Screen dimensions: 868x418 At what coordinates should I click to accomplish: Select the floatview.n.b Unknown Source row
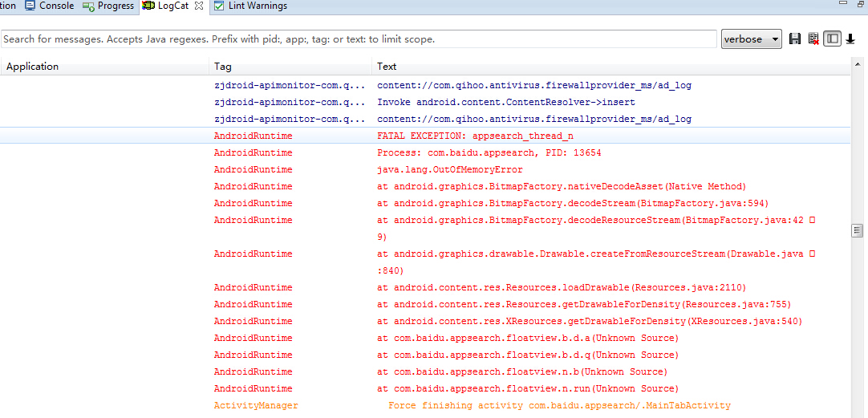point(425,371)
